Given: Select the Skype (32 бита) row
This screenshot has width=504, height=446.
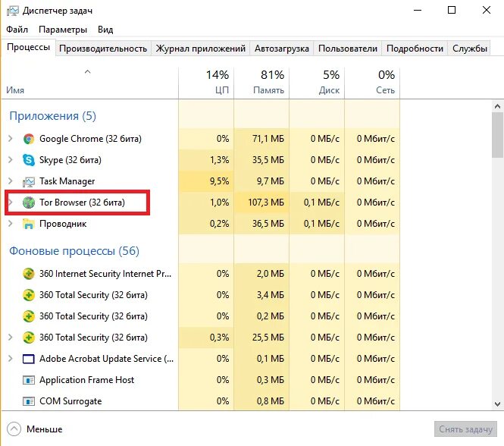Looking at the screenshot, I should click(201, 160).
